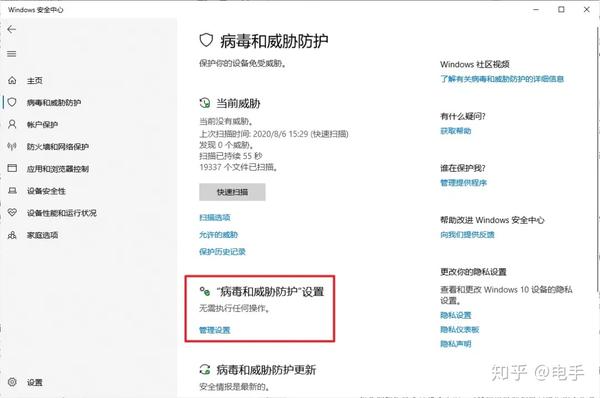Screen dimensions: 600x398
Task: Click the person icon for 帐户保护
Action: click(x=12, y=124)
